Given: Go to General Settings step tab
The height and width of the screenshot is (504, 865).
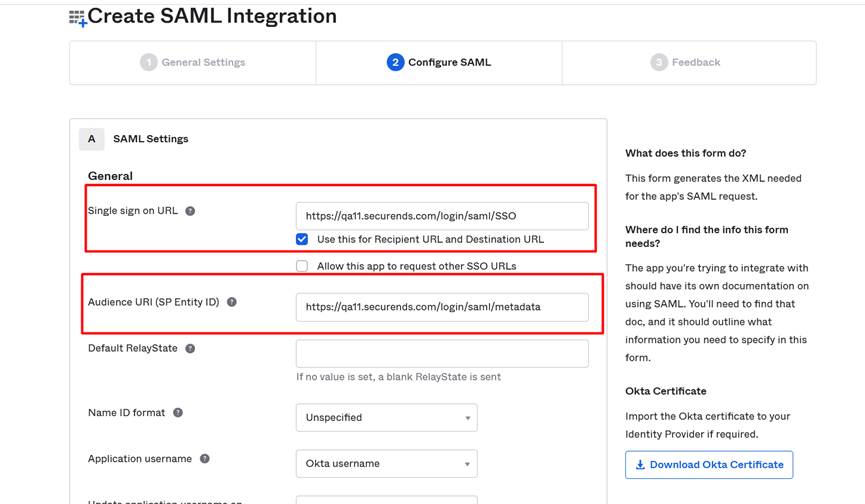Looking at the screenshot, I should pos(193,62).
